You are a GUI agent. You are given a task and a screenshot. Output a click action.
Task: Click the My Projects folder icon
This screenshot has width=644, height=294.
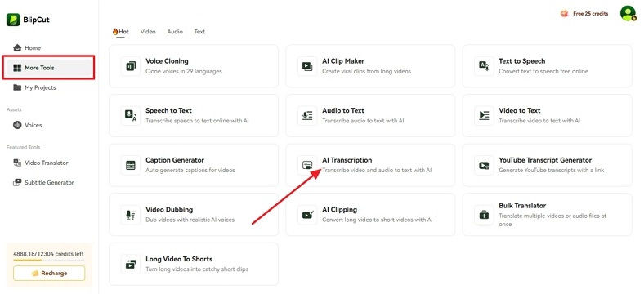(17, 87)
